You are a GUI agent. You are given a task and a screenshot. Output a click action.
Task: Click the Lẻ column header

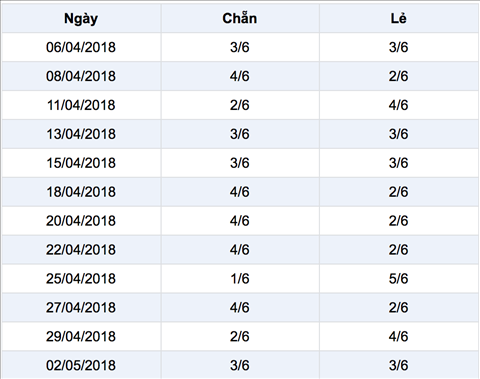[x=399, y=18]
